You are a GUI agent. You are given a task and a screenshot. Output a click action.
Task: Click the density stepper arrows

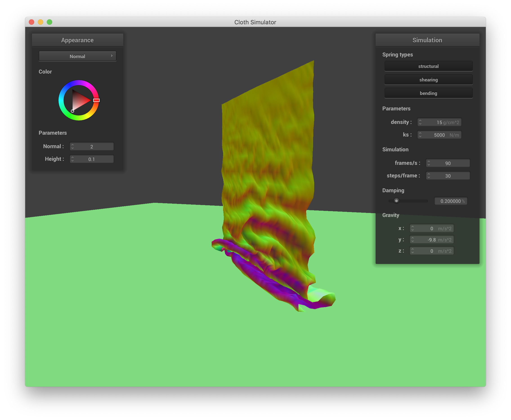pyautogui.click(x=420, y=122)
